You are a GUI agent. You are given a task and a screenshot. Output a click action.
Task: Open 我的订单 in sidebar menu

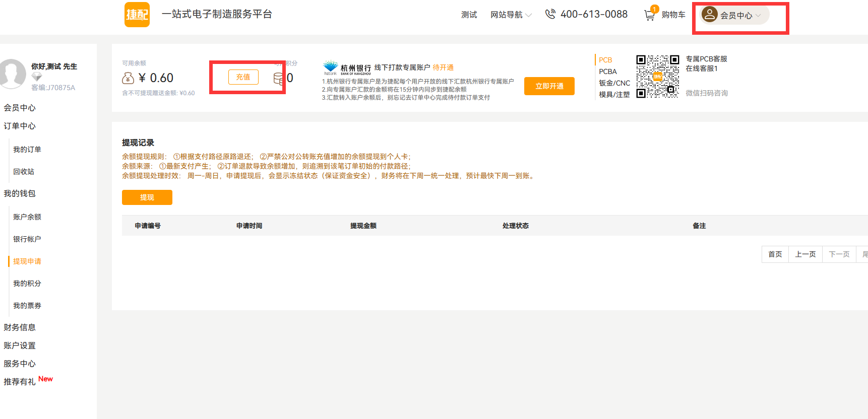(27, 150)
